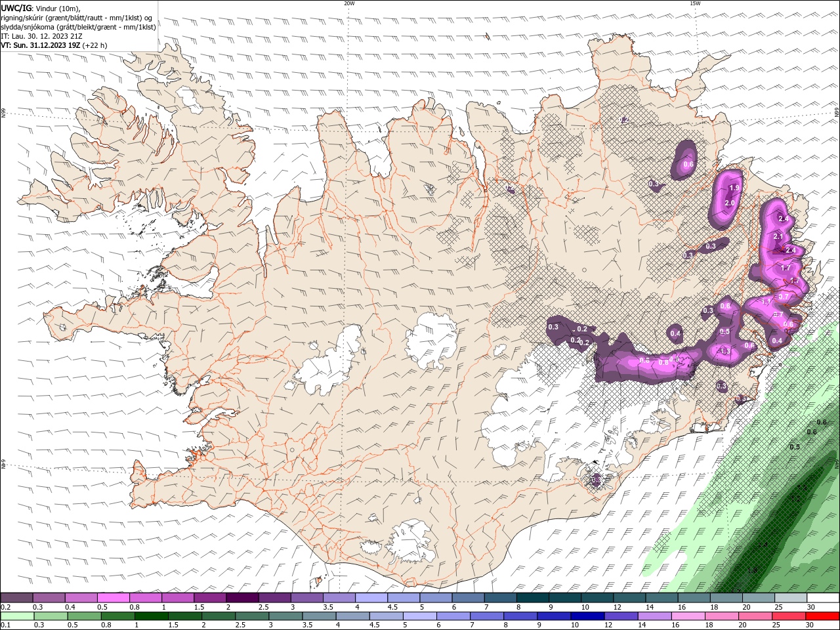This screenshot has height=630, width=840.
Task: Click the 'VT: Sun. 31.12.2023 19Z (+22 h)' line
Action: (x=54, y=45)
